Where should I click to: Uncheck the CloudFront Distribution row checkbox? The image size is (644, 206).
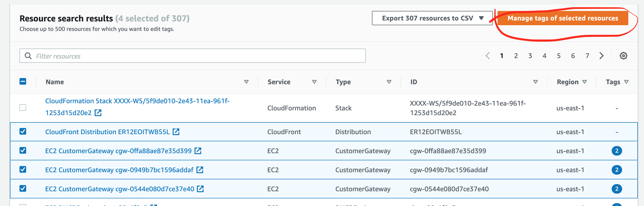pos(23,132)
